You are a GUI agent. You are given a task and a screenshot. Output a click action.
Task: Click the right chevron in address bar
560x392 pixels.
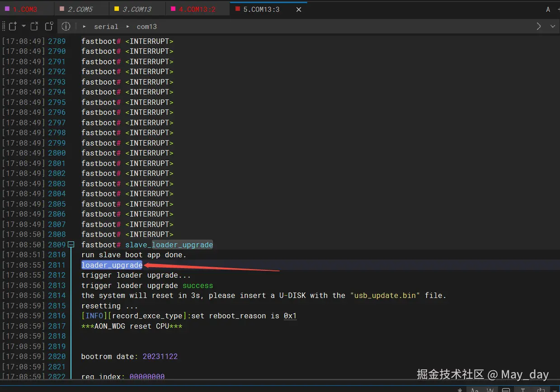click(538, 26)
